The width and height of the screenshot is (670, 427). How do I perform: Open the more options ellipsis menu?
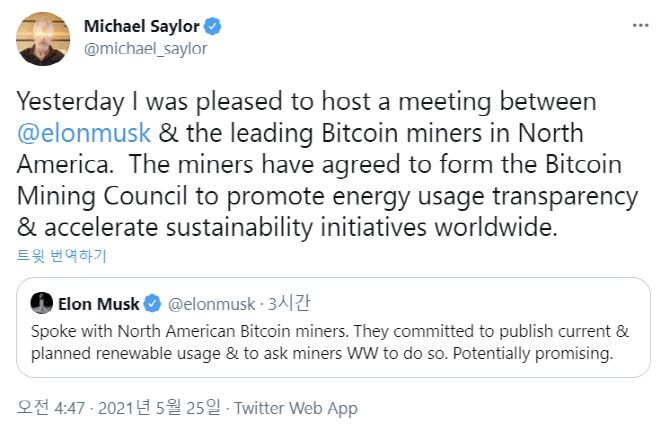(638, 26)
